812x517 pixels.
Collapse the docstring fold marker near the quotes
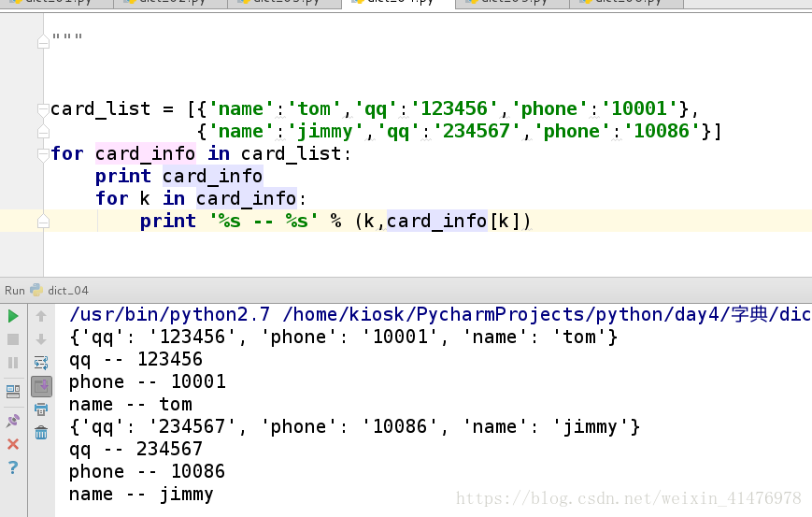(x=44, y=41)
